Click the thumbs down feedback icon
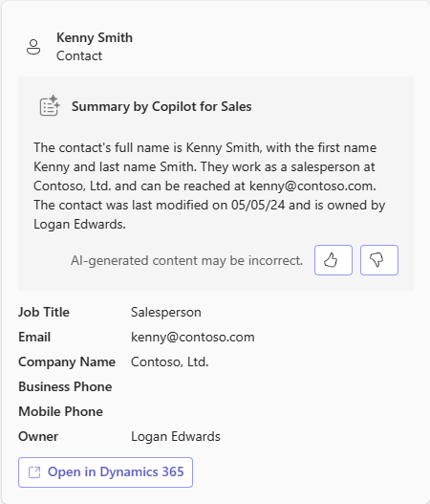Screen dimensions: 430x504 (379, 260)
